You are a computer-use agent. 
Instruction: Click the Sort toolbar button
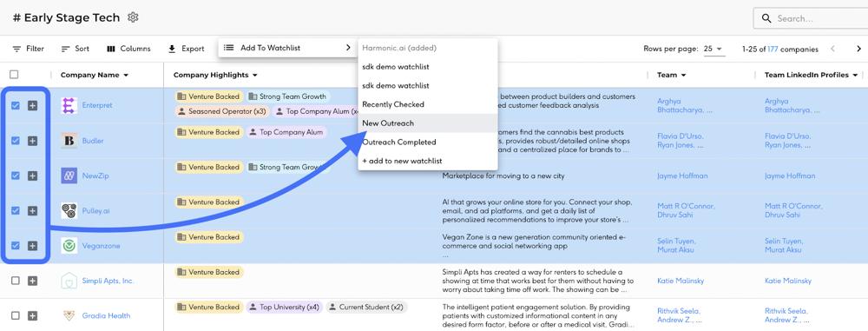[75, 49]
